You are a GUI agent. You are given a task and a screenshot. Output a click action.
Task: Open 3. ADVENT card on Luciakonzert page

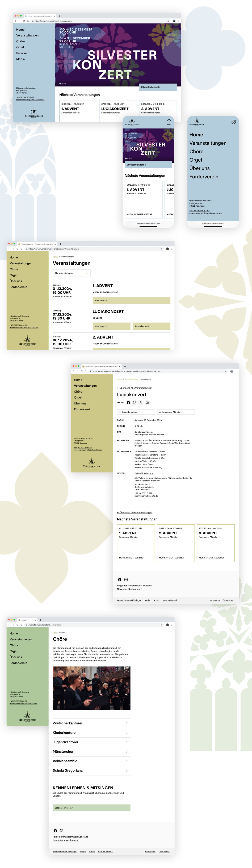tap(216, 543)
